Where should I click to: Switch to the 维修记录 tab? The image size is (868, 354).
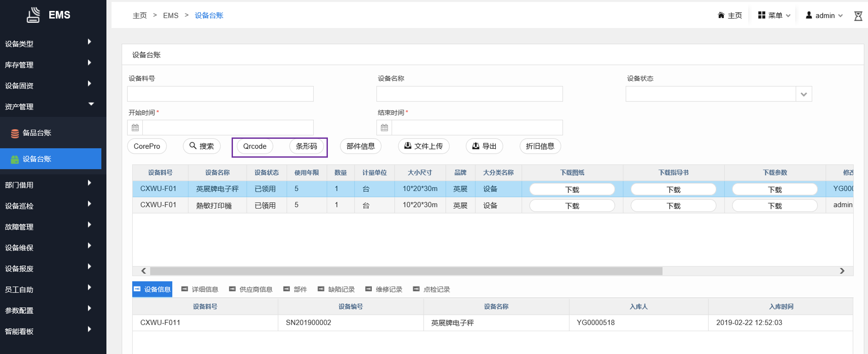(384, 289)
